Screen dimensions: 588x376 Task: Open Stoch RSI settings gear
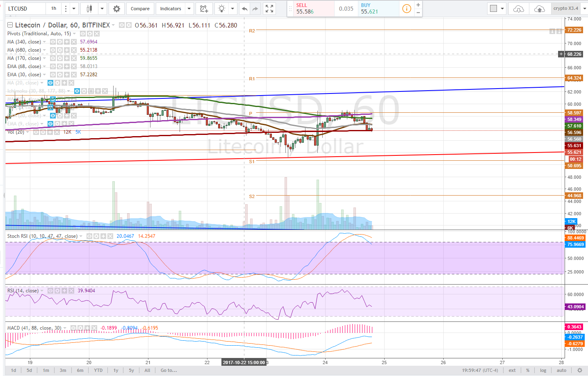[96, 236]
